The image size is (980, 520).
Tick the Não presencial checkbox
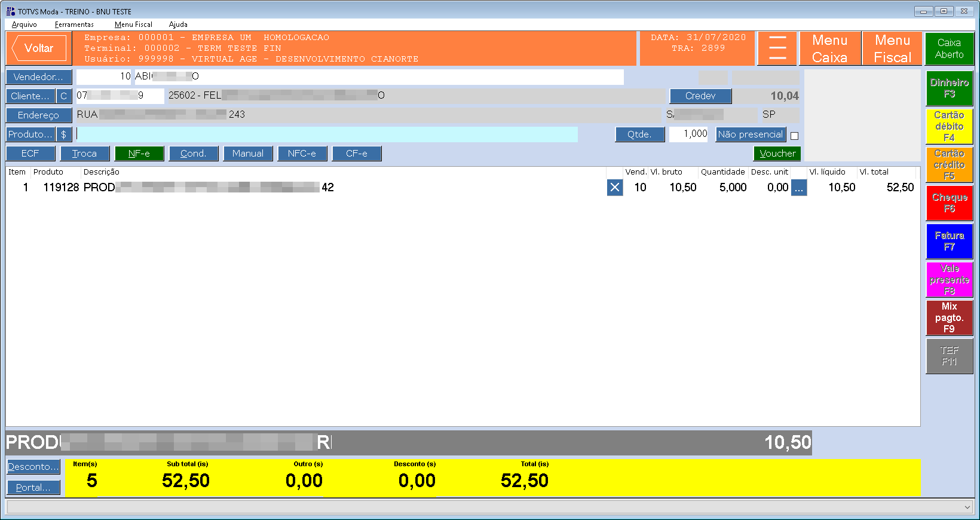794,136
